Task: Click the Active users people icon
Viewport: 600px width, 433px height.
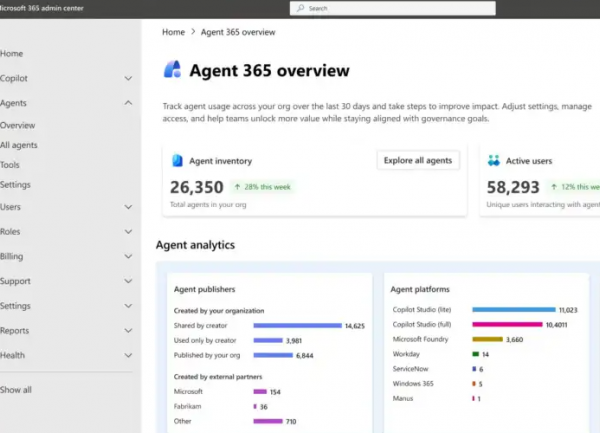Action: pos(494,161)
